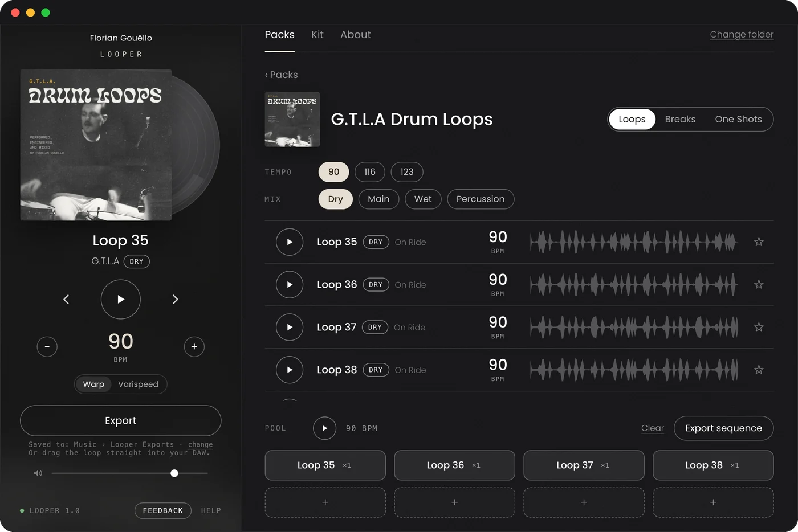Increase BPM with the plus button
The image size is (798, 532).
(194, 346)
